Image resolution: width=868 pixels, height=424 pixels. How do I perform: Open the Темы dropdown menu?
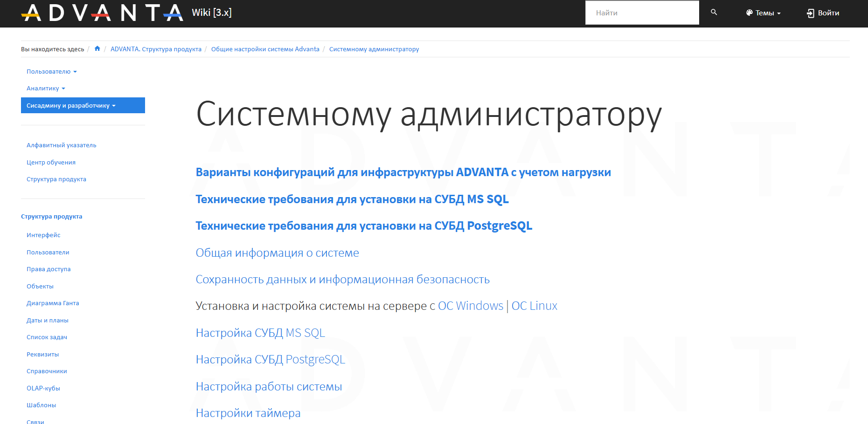(x=763, y=13)
